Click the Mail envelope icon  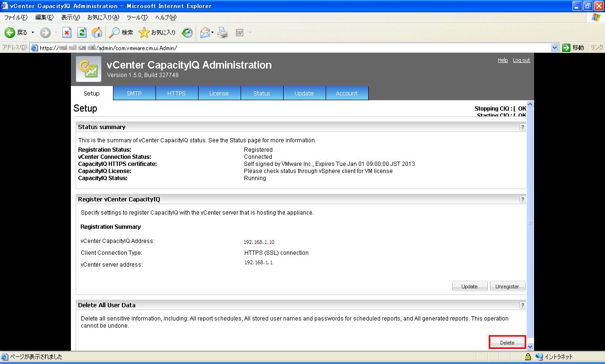(x=205, y=33)
